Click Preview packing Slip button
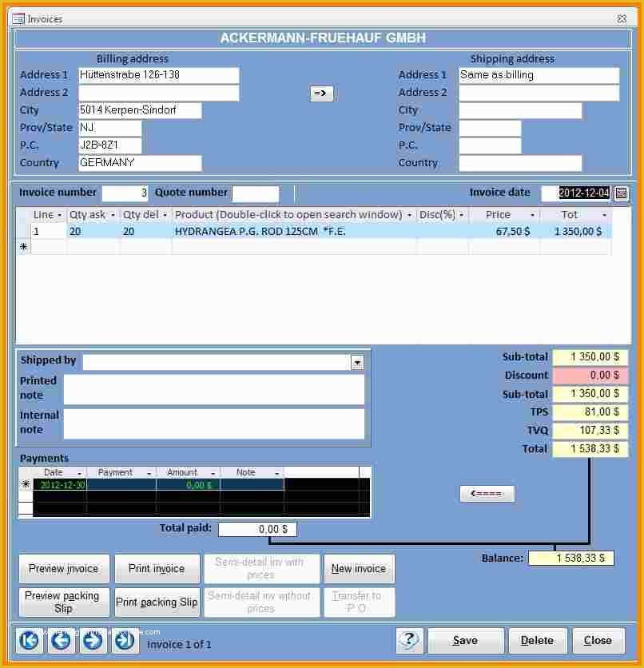Screen dimensions: 644x668 coord(64,602)
